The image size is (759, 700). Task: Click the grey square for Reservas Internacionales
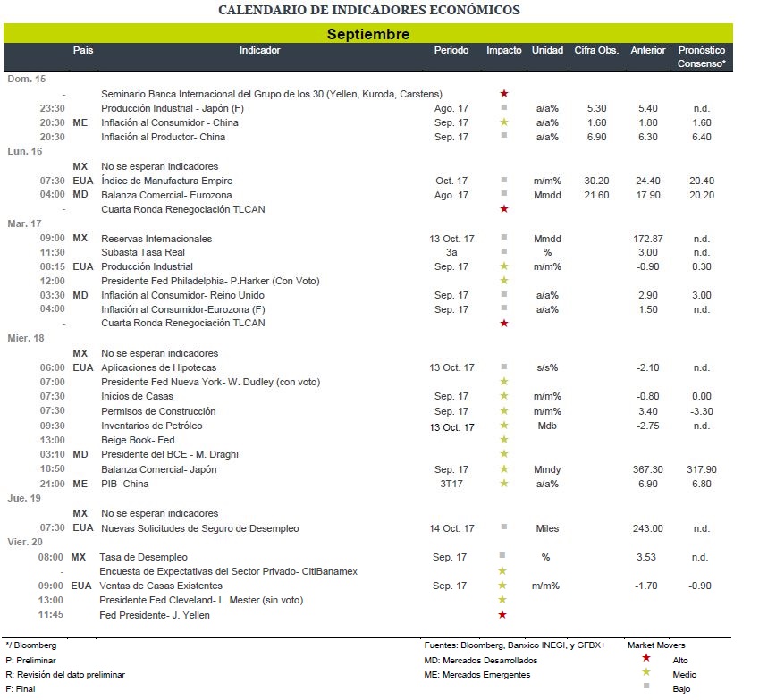click(504, 237)
